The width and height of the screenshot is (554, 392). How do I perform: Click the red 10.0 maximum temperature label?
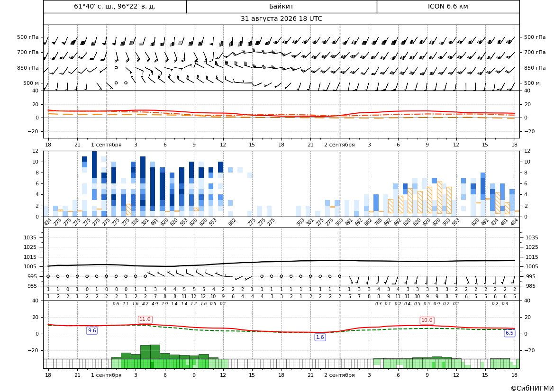(x=427, y=320)
